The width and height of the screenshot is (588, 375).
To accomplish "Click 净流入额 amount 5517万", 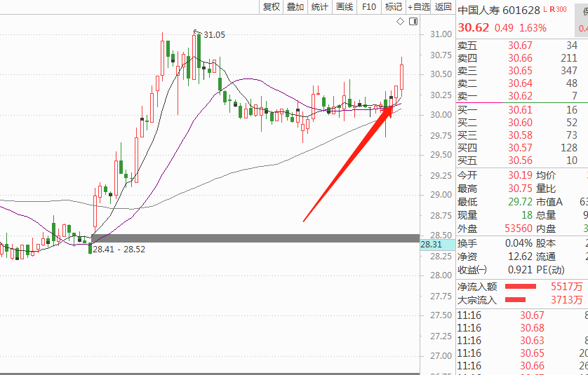I will click(x=567, y=287).
